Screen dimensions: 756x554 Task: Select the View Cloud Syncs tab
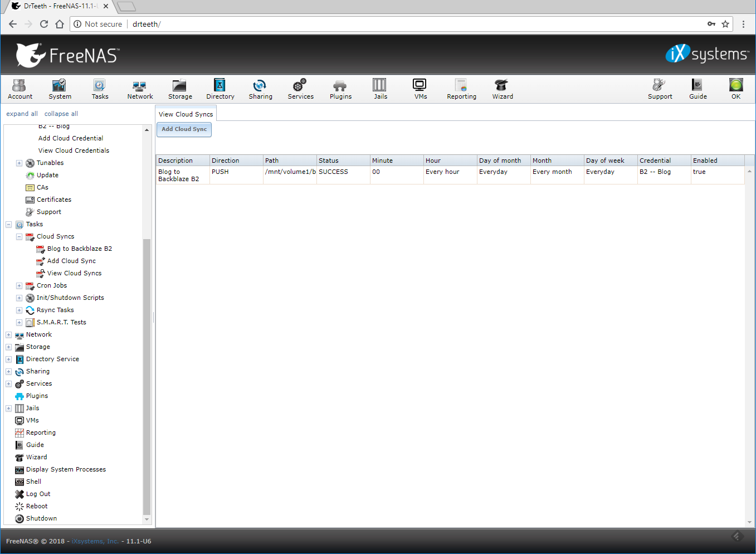[x=186, y=114]
